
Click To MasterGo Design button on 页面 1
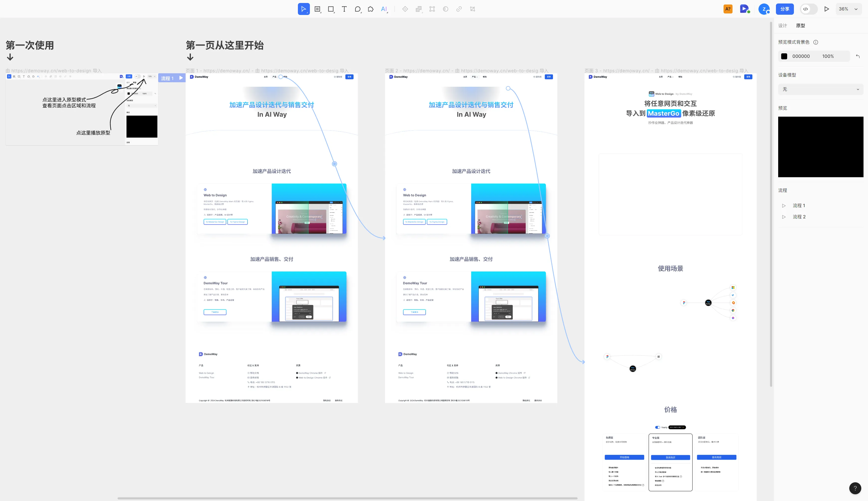pos(215,222)
